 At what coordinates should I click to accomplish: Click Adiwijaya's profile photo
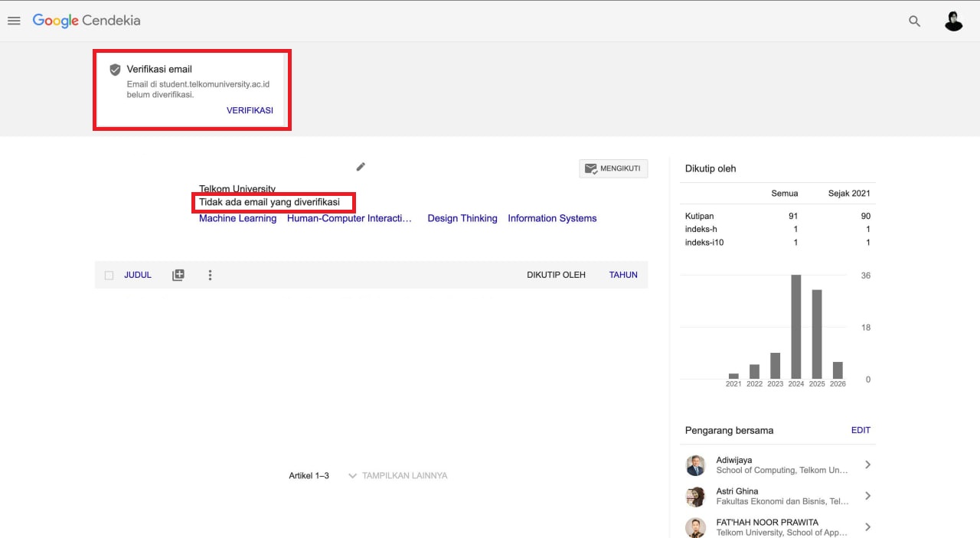point(695,465)
